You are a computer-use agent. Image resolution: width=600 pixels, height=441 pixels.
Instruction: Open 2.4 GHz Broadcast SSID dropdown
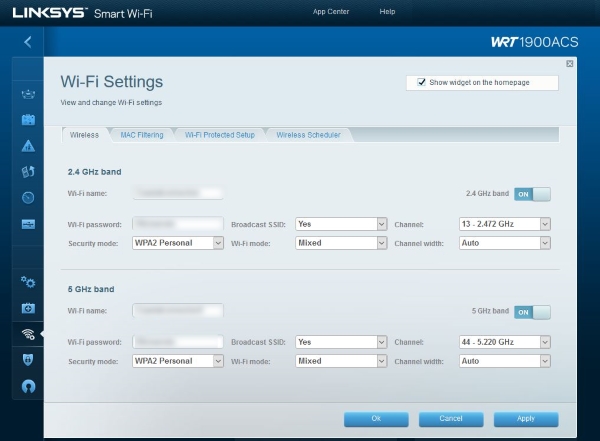(341, 224)
